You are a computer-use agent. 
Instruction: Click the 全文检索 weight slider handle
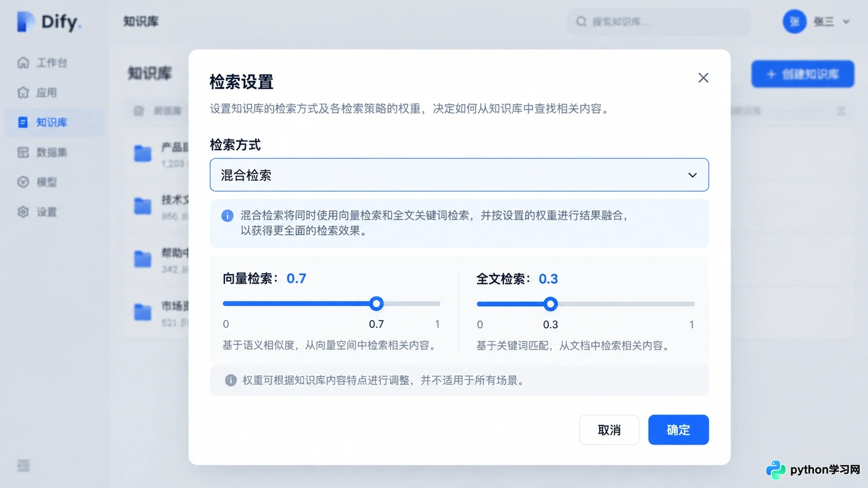coord(550,304)
